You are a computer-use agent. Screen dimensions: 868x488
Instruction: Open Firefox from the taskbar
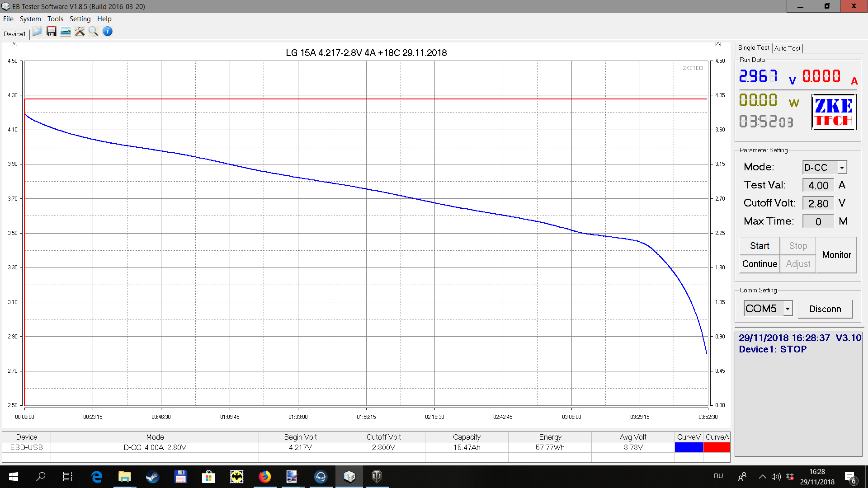(x=265, y=477)
